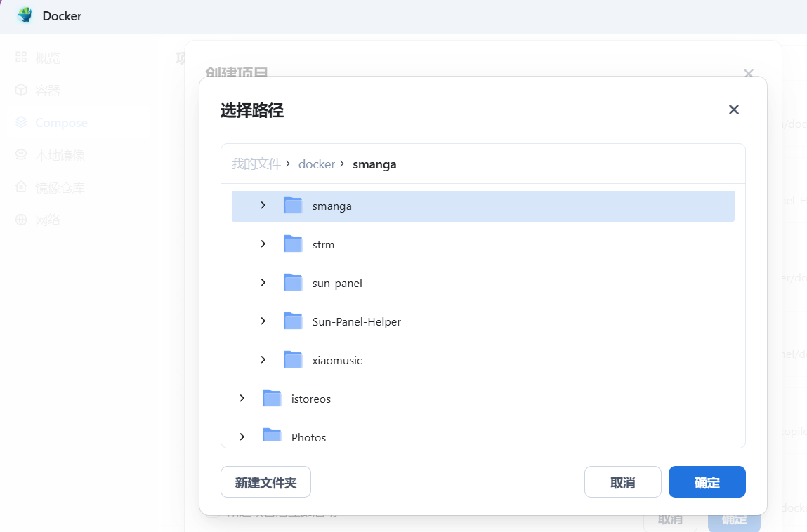Screen dimensions: 807x532
Task: Go to 我的文件 in breadcrumb
Action: (x=256, y=164)
